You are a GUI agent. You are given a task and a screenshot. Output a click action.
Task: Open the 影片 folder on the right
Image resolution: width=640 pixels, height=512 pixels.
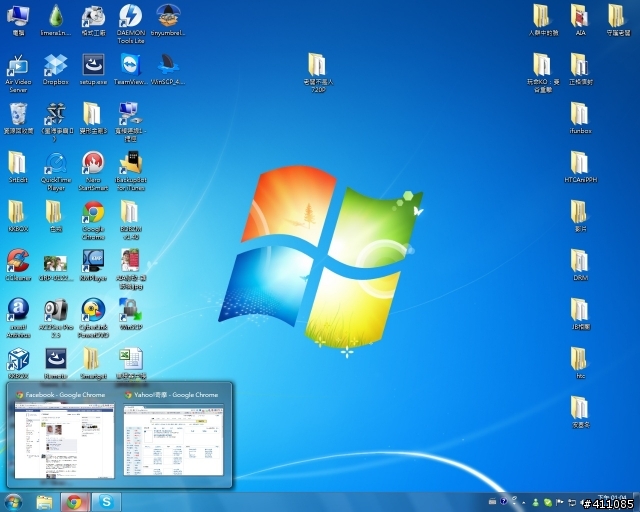coord(580,216)
